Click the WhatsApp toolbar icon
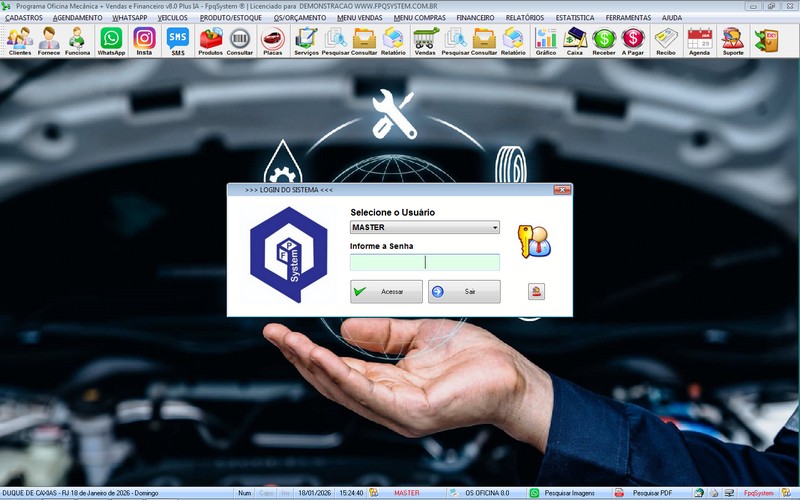800x500 pixels. pos(111,40)
